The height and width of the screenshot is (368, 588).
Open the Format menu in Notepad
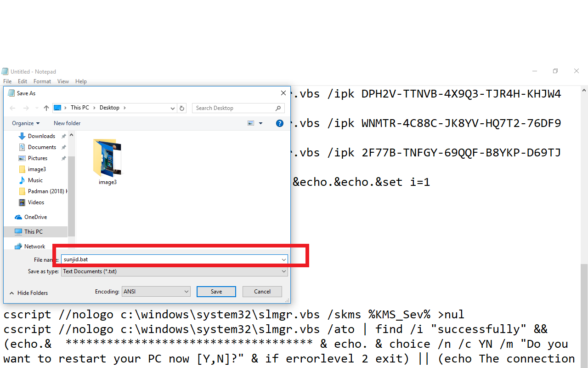(42, 81)
